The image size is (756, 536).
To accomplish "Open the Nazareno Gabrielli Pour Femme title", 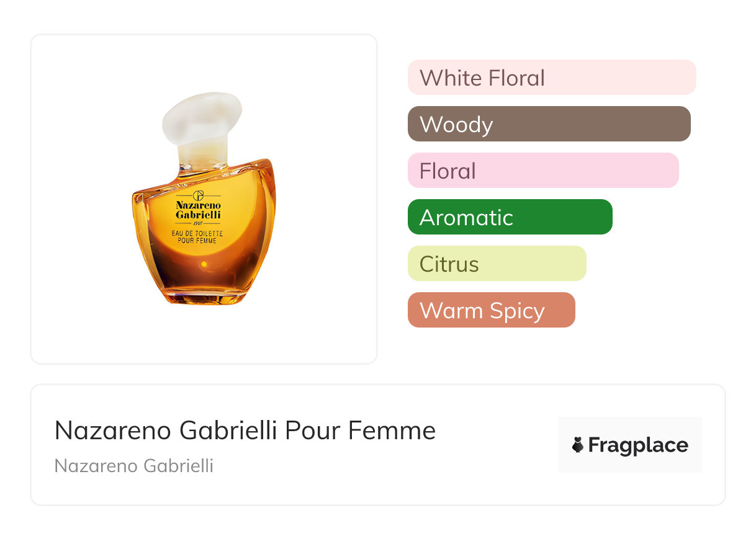I will (245, 431).
